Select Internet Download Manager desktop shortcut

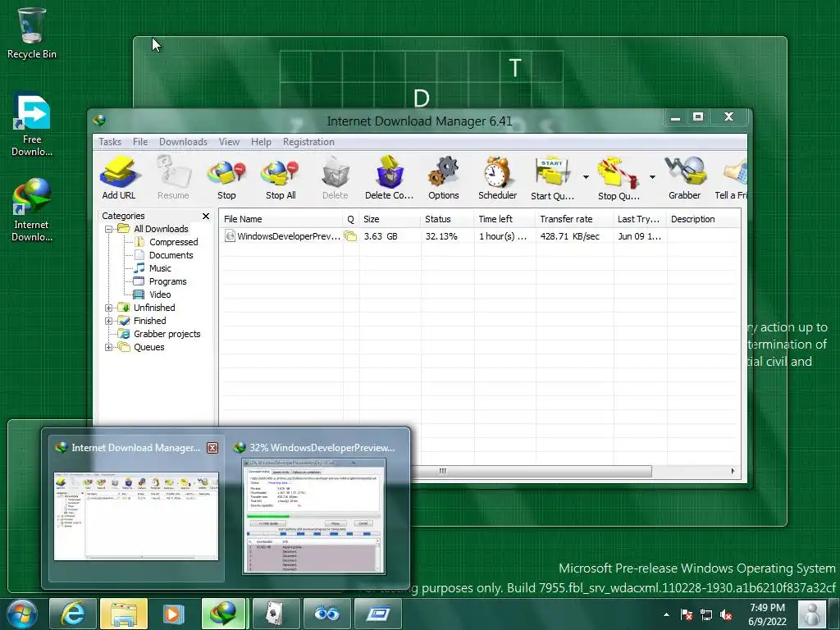[32, 210]
